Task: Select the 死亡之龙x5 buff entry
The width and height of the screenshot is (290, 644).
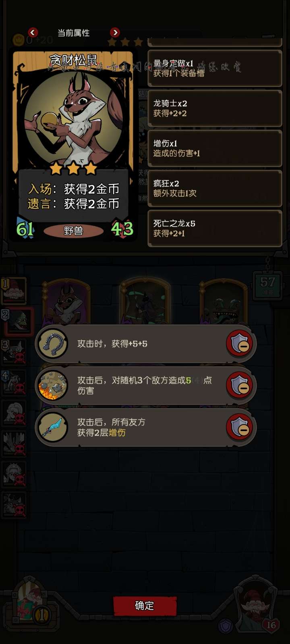Action: click(215, 228)
